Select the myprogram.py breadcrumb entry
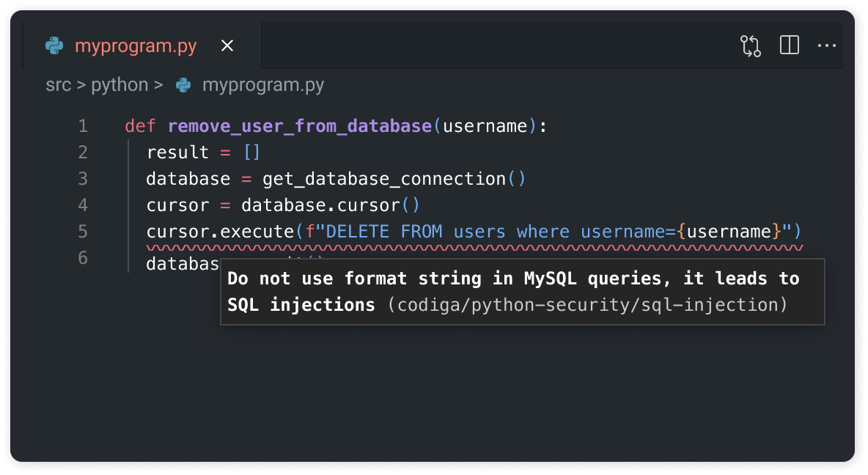This screenshot has height=475, width=868. [262, 84]
